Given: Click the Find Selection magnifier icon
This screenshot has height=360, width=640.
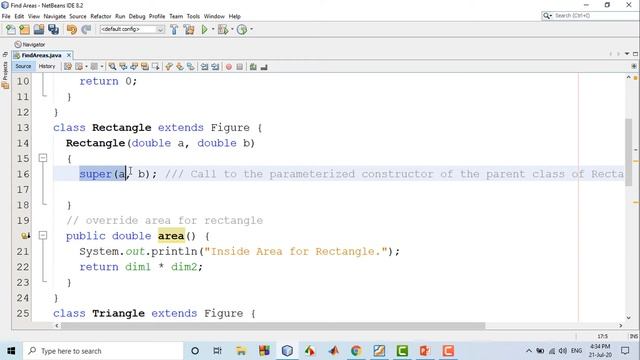Looking at the screenshot, I should tap(112, 67).
